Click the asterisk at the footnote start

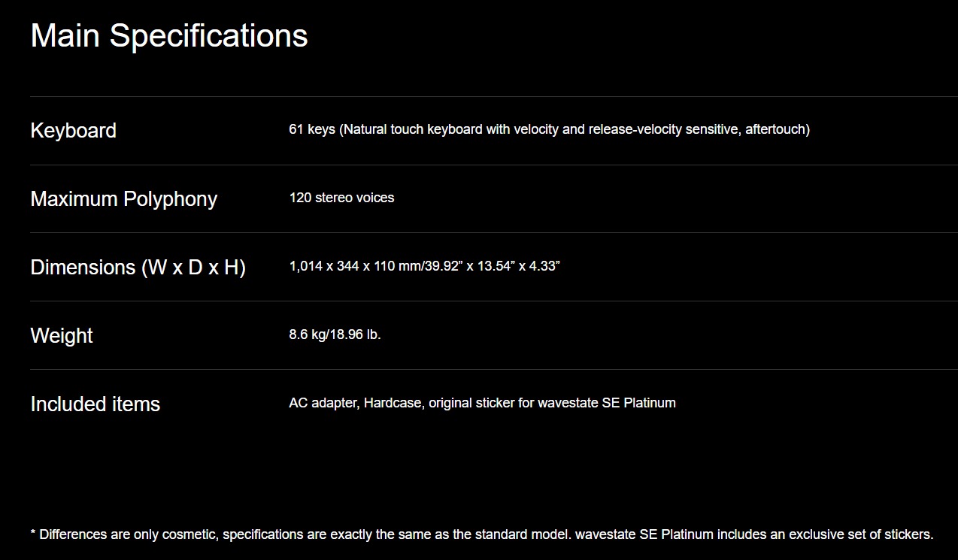pyautogui.click(x=33, y=534)
